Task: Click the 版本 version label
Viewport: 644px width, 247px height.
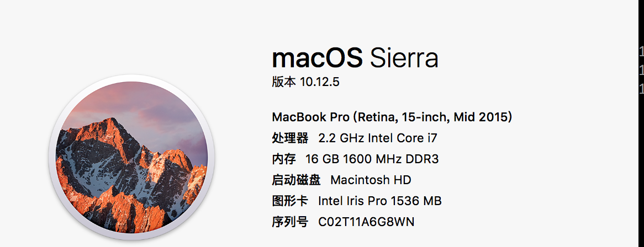Action: [284, 82]
